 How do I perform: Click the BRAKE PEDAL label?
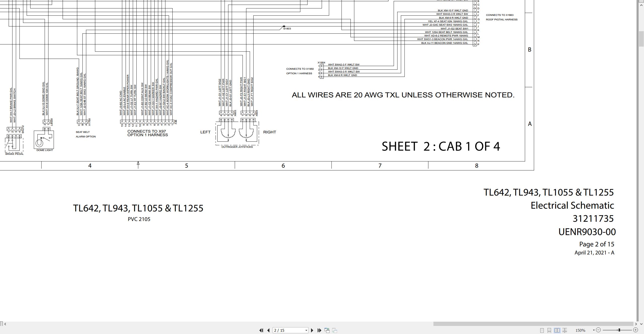[14, 154]
